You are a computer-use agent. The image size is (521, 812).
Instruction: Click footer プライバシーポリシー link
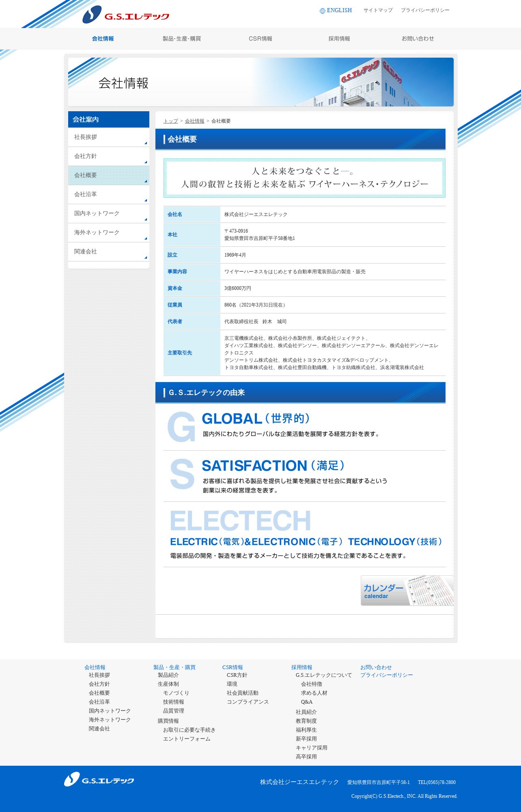point(387,675)
